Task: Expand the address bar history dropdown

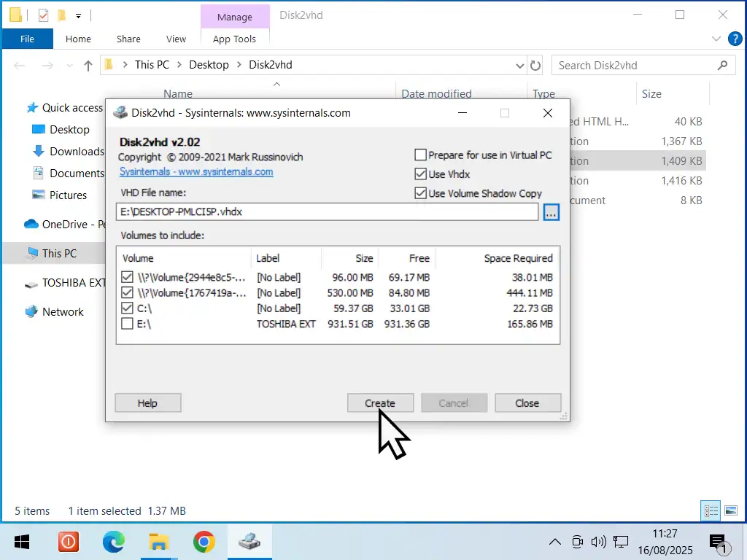Action: coord(519,65)
